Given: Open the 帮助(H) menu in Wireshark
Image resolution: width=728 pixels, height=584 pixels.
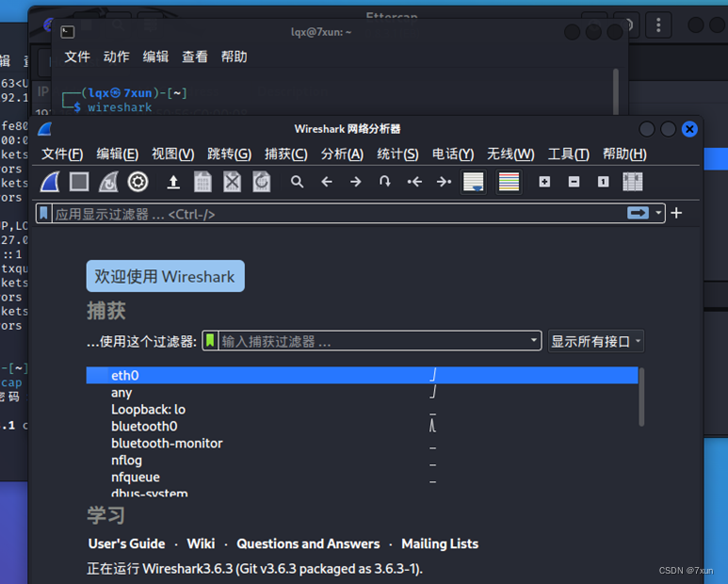Looking at the screenshot, I should pos(625,154).
